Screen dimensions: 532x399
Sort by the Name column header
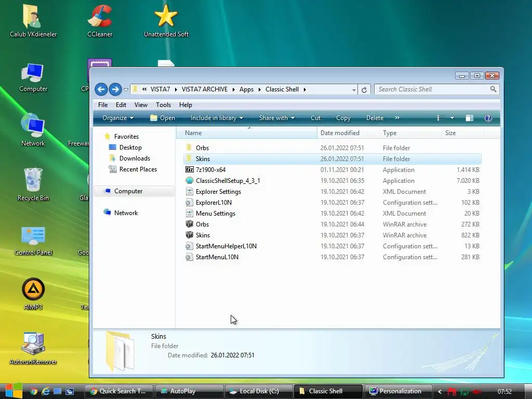tap(247, 133)
